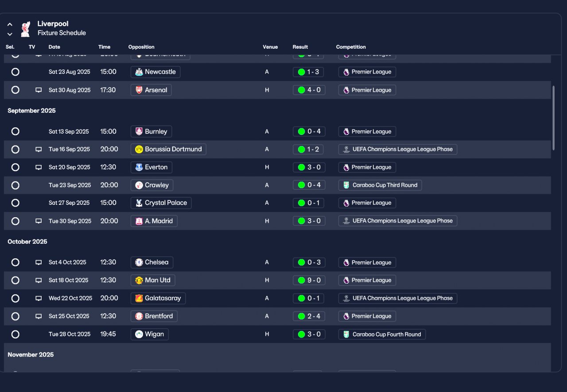Screen dimensions: 567x392
Task: Click A. Madrid crest icon
Action: coord(139,221)
